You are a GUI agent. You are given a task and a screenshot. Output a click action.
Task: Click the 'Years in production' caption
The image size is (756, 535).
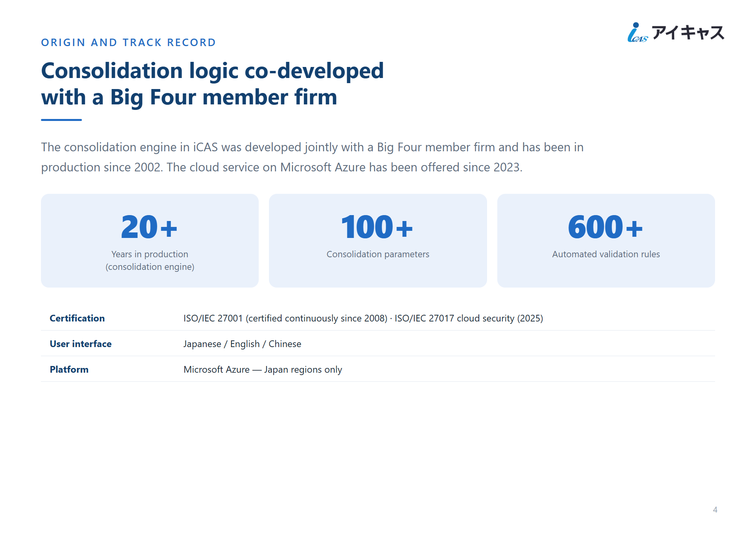pos(150,254)
